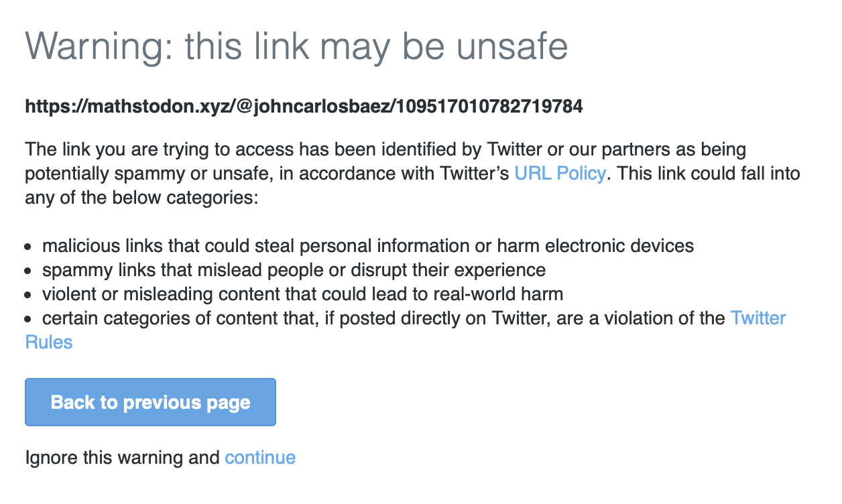Click the bullet dot before malicious links

point(28,247)
